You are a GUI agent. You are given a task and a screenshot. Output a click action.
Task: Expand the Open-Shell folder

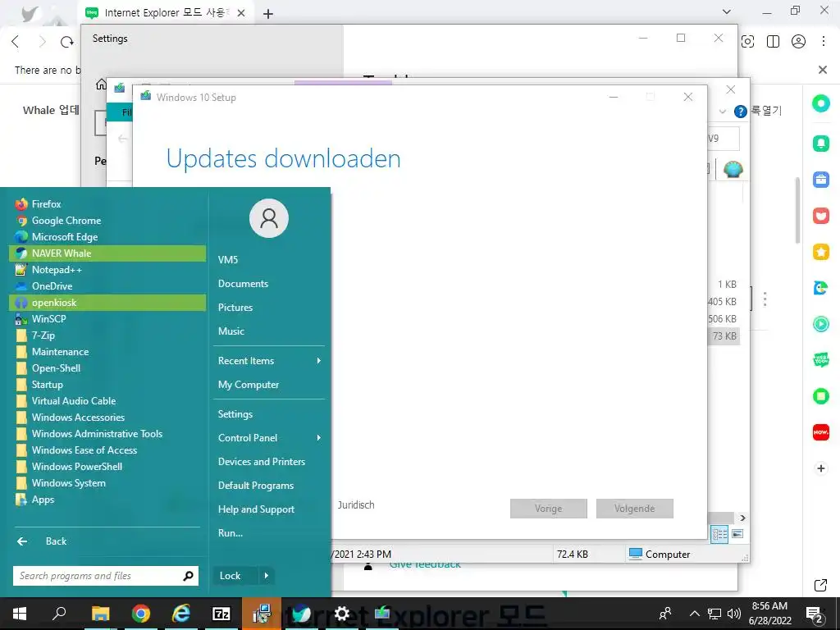click(107, 368)
